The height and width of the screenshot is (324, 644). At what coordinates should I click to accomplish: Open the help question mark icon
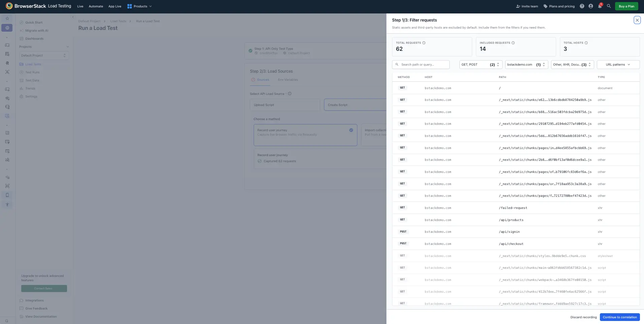point(582,6)
